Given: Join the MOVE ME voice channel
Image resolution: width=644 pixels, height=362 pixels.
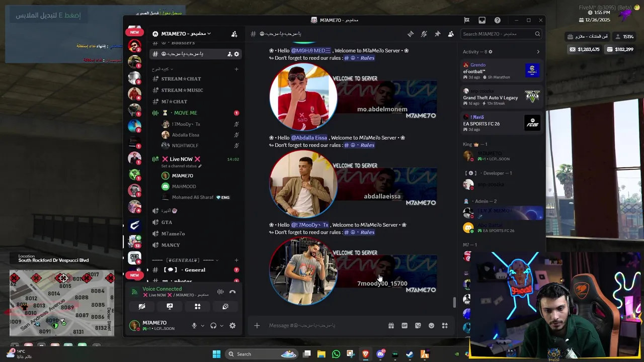Looking at the screenshot, I should pyautogui.click(x=196, y=113).
